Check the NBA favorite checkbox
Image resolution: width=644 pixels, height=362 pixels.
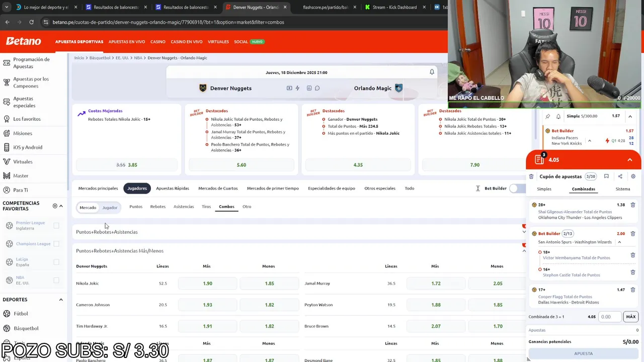pos(56,280)
